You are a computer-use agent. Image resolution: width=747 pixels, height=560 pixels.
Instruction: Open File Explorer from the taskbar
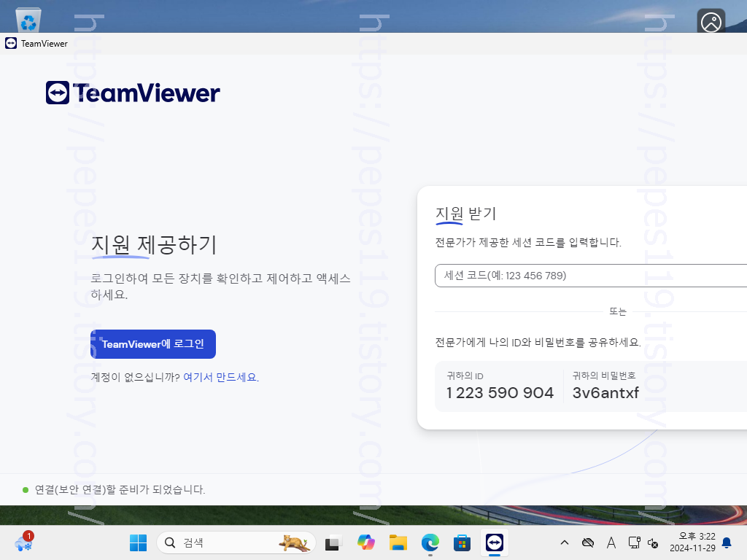coord(398,542)
